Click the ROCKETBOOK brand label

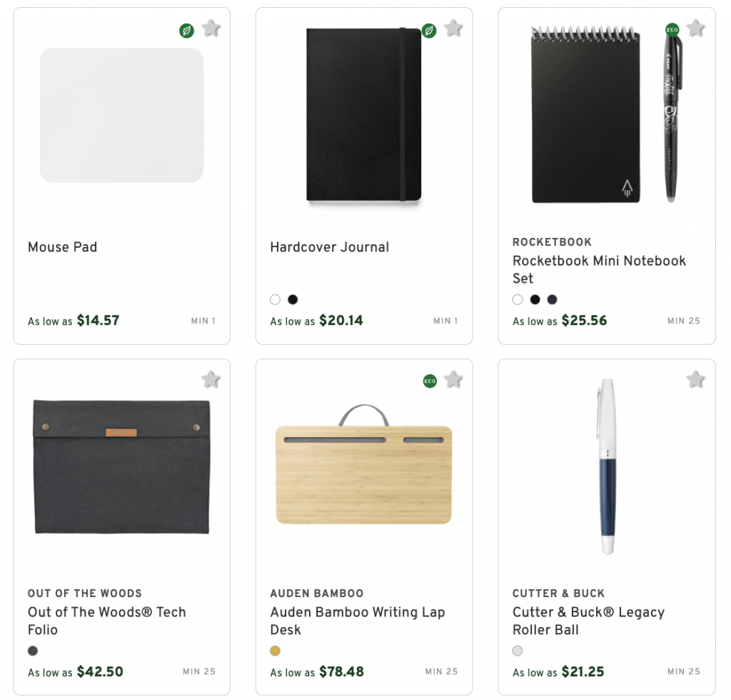(x=552, y=242)
